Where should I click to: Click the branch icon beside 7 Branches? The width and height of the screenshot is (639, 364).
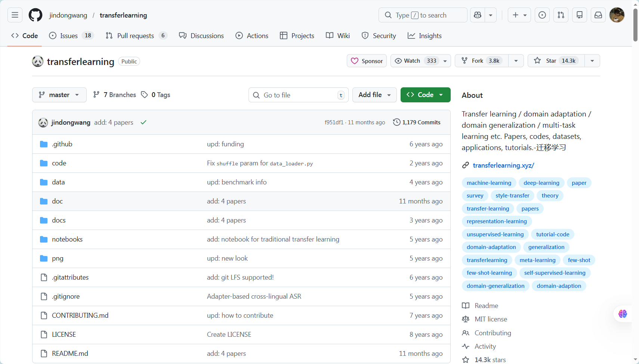coord(96,95)
